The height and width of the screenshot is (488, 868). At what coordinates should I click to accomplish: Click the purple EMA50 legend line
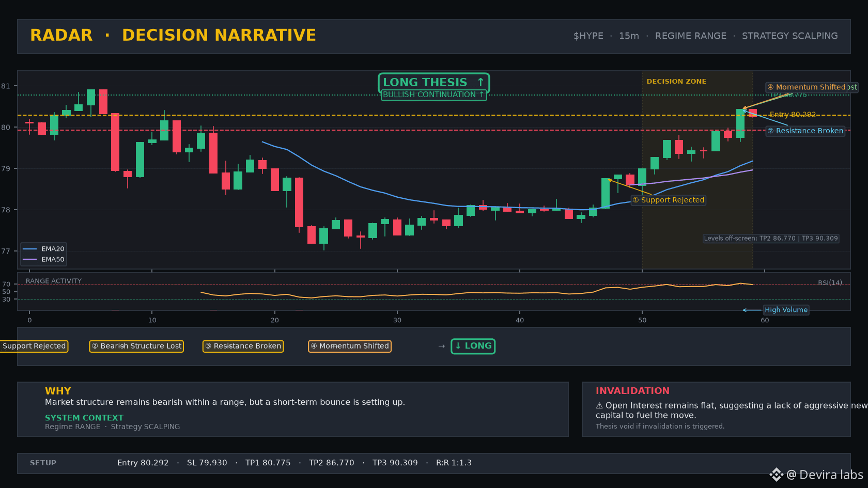(x=30, y=260)
